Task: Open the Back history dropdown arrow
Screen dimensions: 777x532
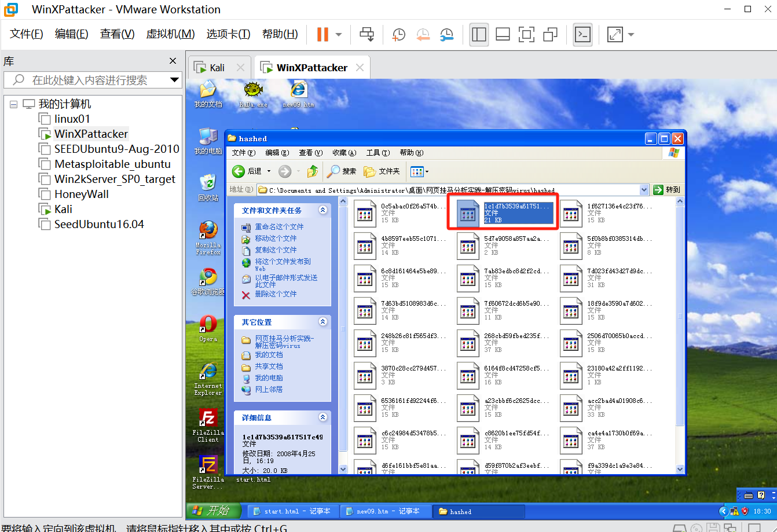Action: point(269,171)
